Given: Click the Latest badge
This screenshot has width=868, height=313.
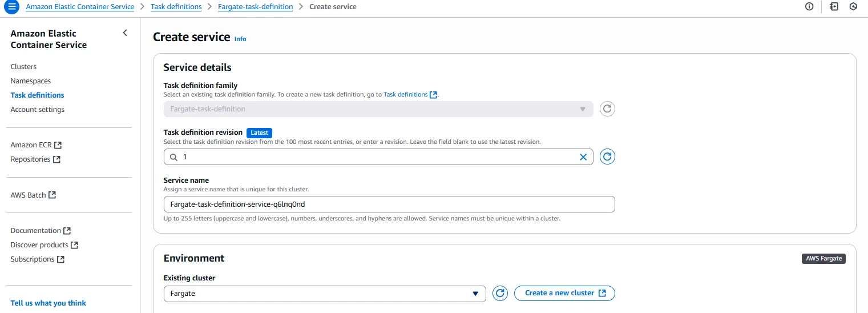Looking at the screenshot, I should [259, 133].
